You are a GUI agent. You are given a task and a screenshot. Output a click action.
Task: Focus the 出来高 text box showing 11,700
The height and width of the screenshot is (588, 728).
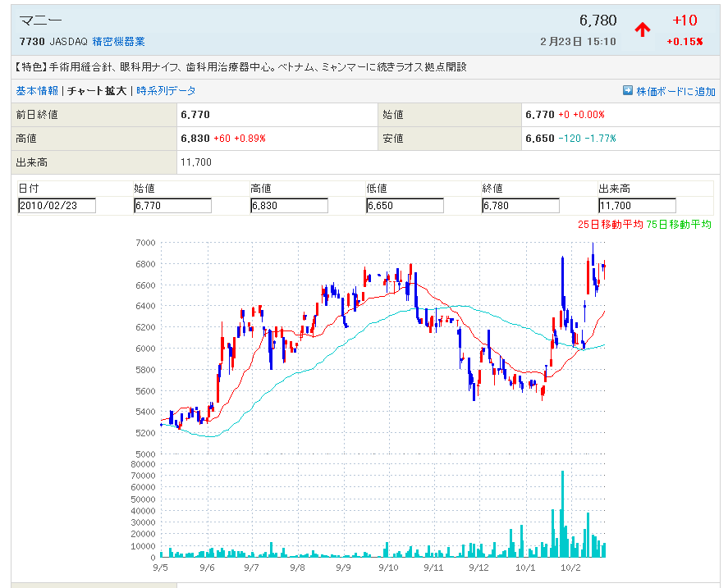coord(637,206)
